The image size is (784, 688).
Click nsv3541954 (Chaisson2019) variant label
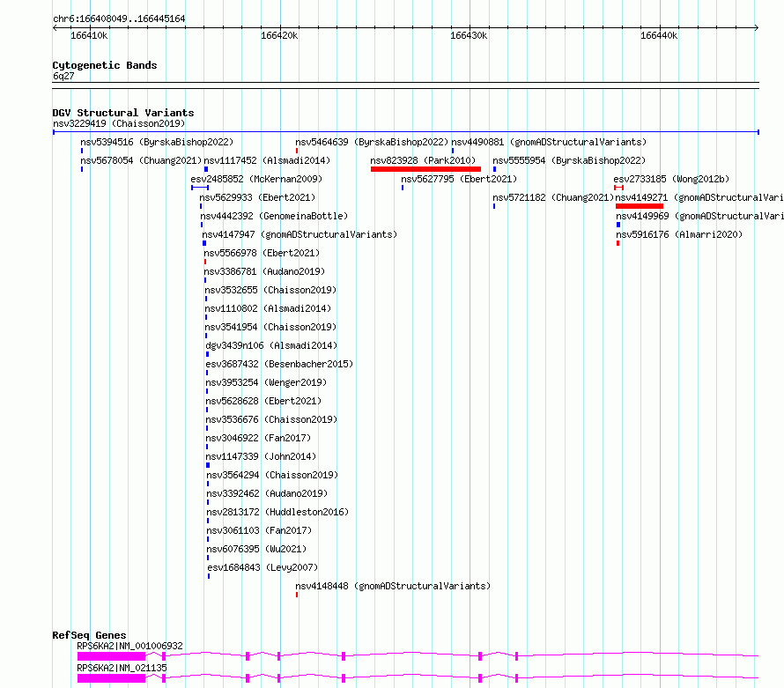270,327
